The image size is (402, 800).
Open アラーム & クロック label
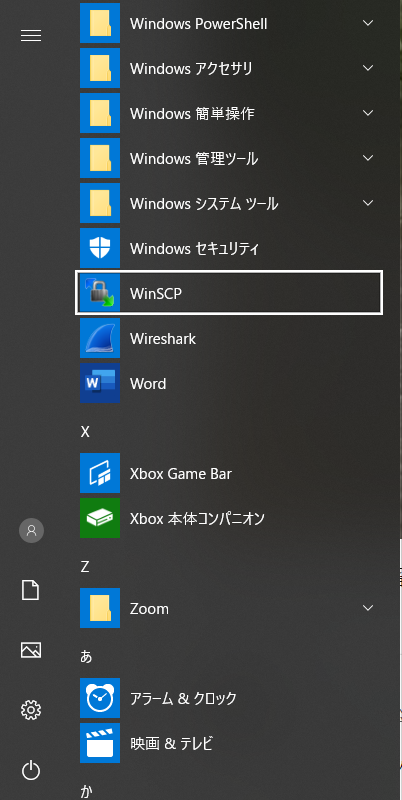(184, 698)
